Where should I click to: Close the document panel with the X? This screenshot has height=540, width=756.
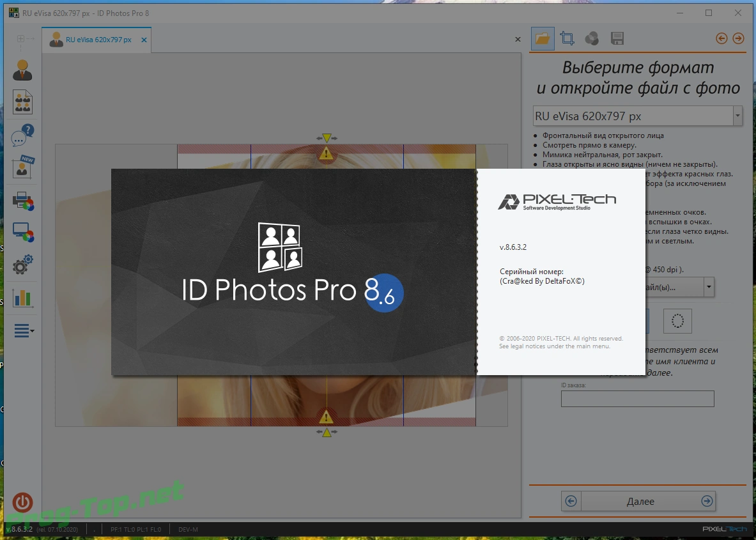pyautogui.click(x=518, y=40)
